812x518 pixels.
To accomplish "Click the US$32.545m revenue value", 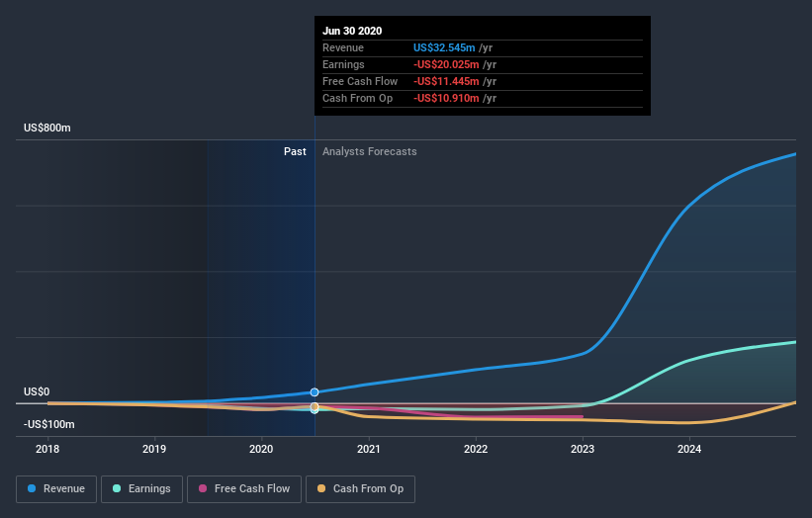I will 444,47.
